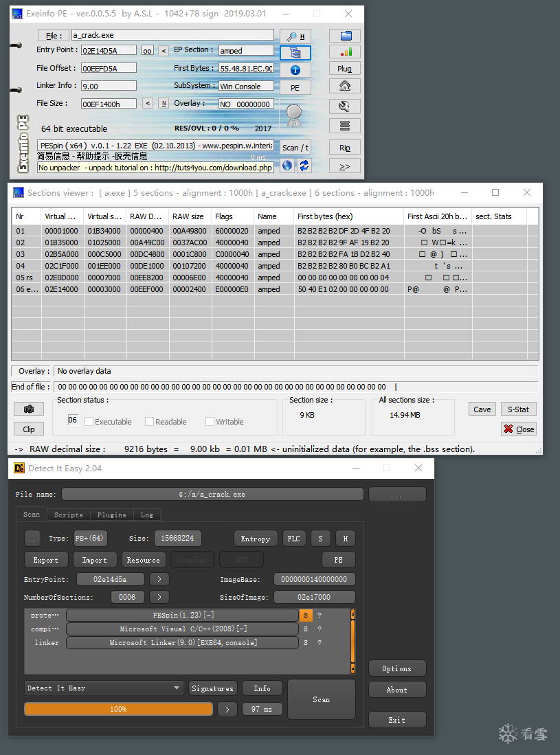Expand the EntryPoint arrow button
560x755 pixels.
coord(159,579)
